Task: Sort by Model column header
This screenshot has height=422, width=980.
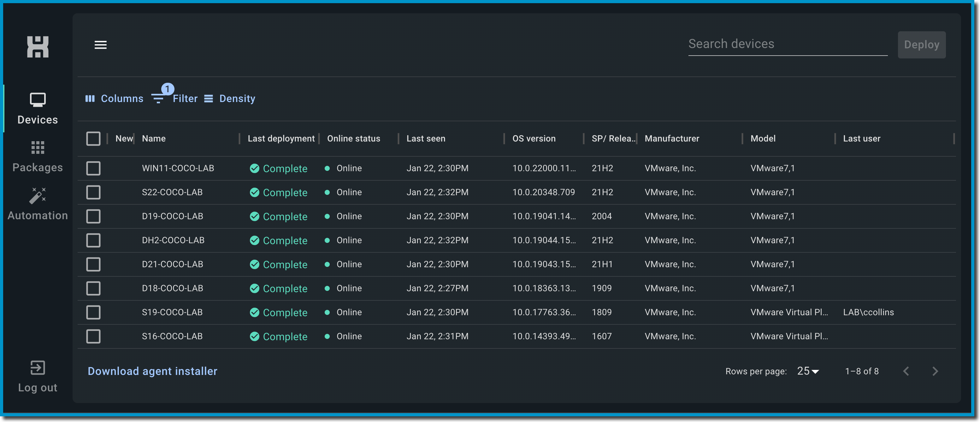Action: [x=763, y=139]
